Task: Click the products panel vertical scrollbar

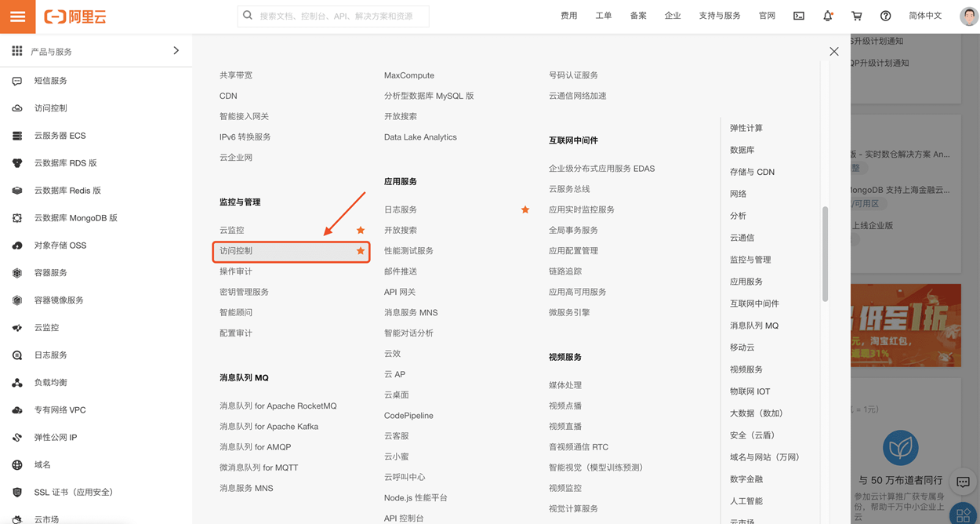Action: [x=825, y=254]
